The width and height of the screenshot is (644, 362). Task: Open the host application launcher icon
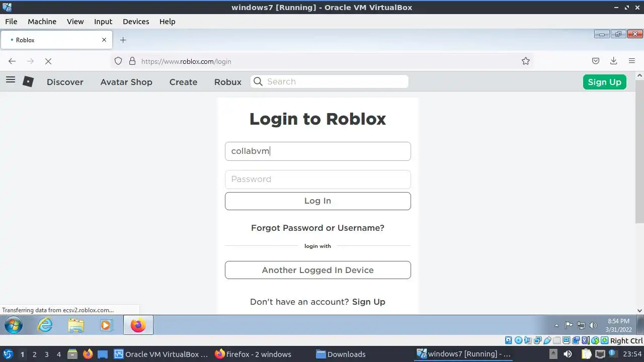tap(8, 354)
